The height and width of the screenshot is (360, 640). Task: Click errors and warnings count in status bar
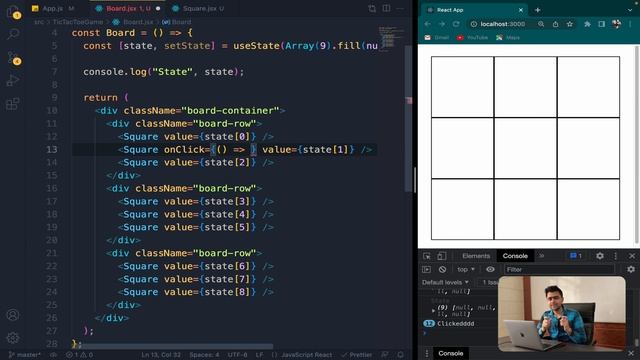[79, 355]
